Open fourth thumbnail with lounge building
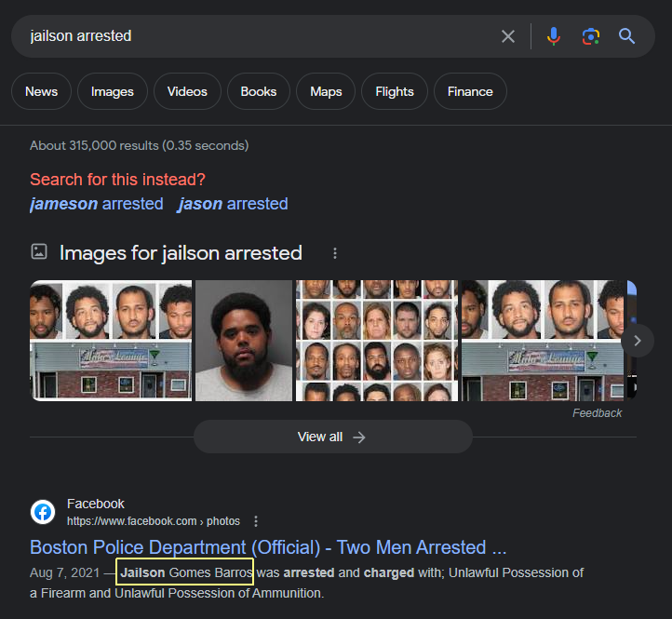 (x=543, y=341)
